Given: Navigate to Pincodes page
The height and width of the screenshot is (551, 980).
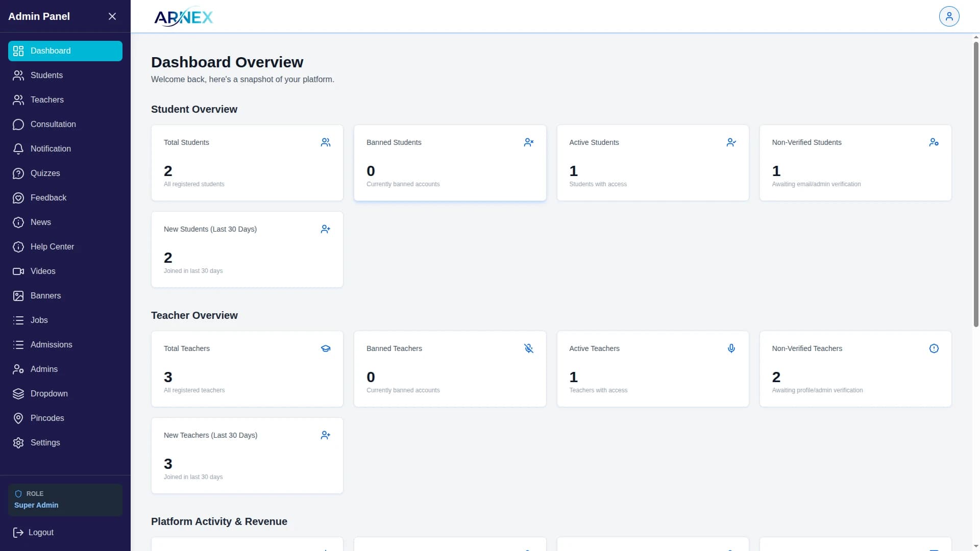Looking at the screenshot, I should [x=47, y=418].
